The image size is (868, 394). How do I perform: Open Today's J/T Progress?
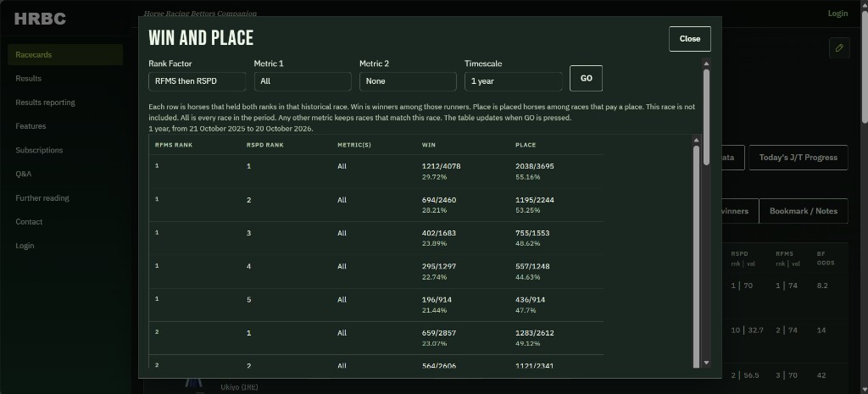(x=798, y=158)
